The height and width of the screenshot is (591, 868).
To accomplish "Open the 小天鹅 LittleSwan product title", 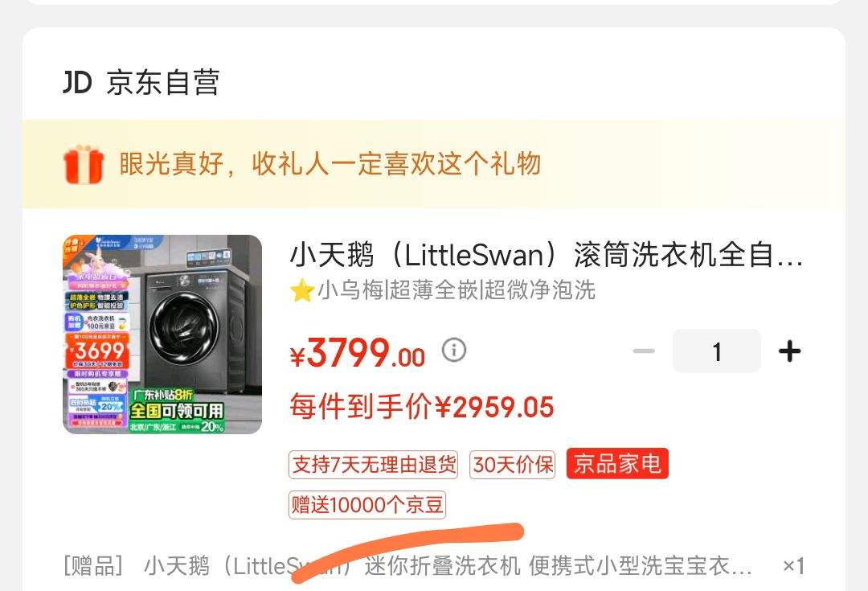I will point(546,255).
